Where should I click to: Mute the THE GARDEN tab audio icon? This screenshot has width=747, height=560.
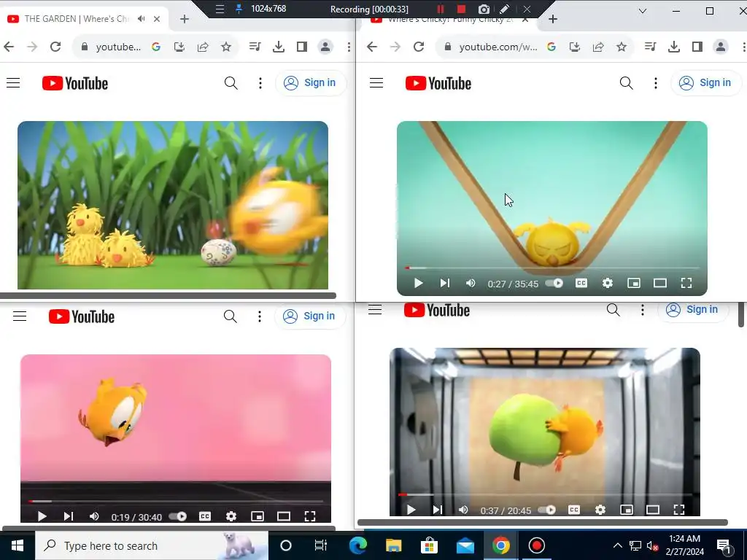(x=141, y=19)
